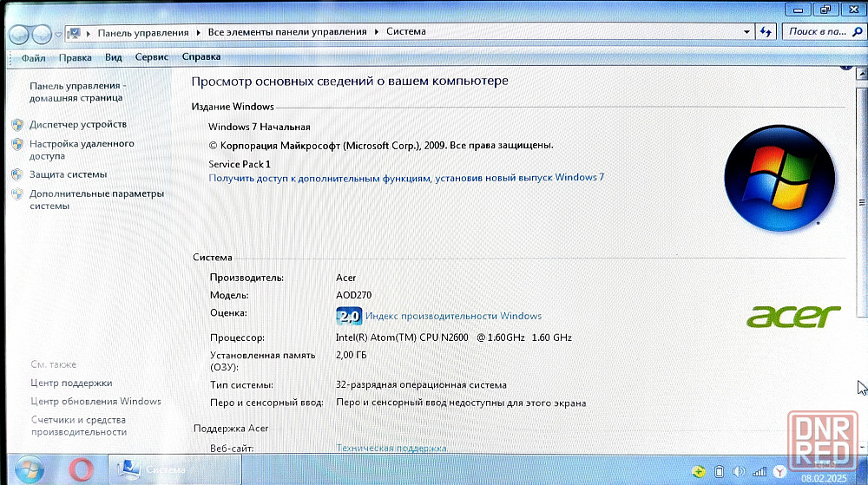Image resolution: width=868 pixels, height=485 pixels.
Task: Open 'Центр поддержки' under См. также
Action: 71,383
